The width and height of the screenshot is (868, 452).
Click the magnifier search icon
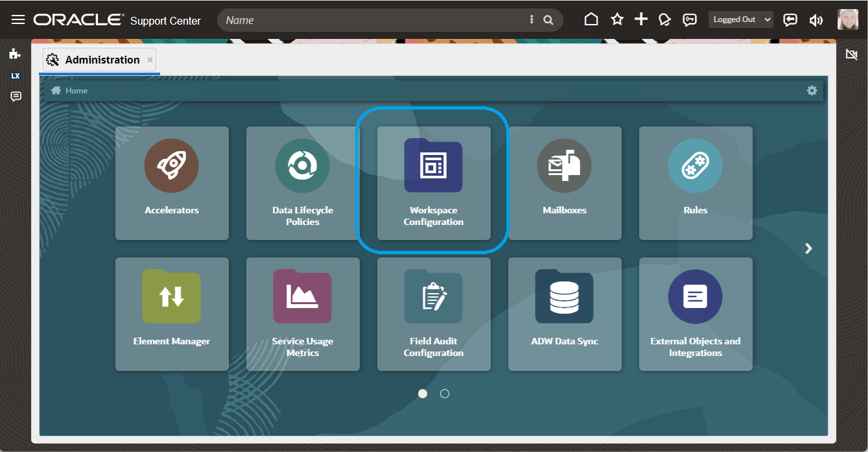click(548, 20)
